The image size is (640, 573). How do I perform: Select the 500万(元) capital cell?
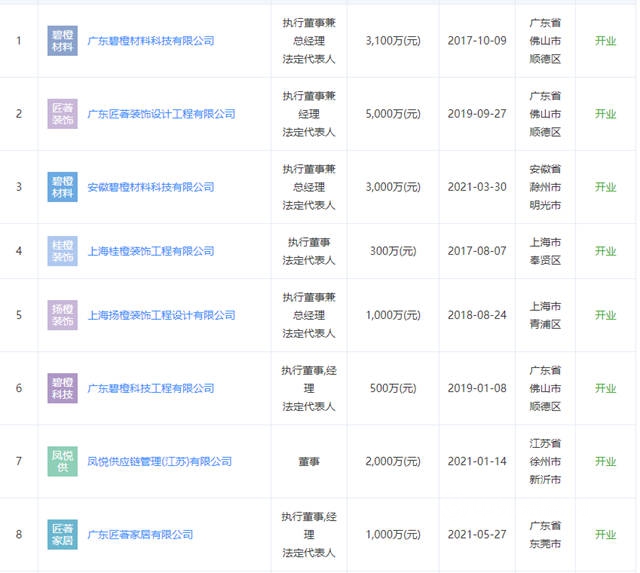[393, 388]
